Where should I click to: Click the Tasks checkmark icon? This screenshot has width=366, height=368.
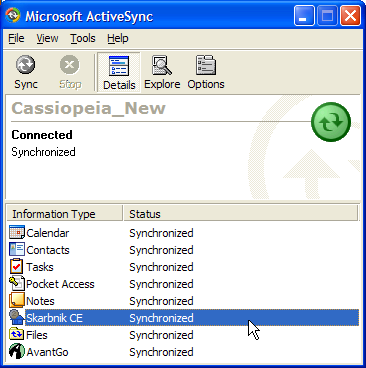click(x=17, y=266)
